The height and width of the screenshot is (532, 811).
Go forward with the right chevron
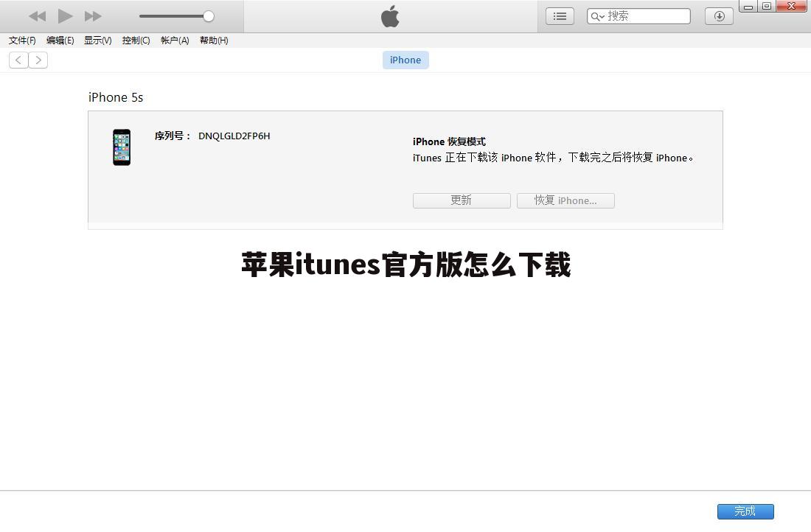(38, 60)
